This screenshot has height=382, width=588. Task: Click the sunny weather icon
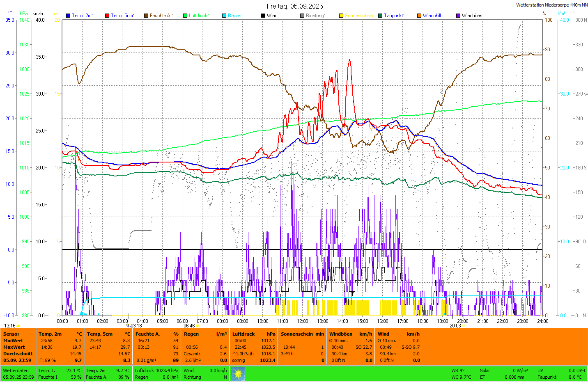[238, 374]
